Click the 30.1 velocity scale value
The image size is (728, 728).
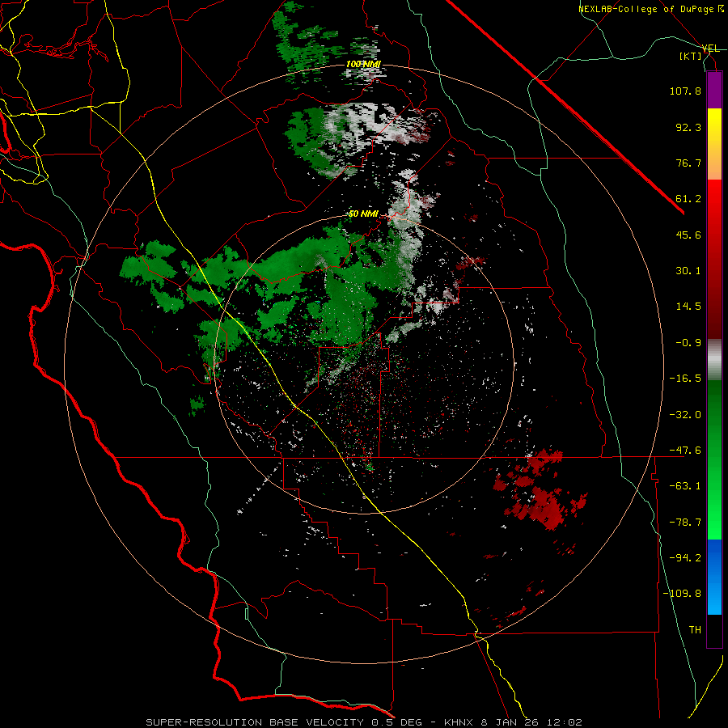688,271
